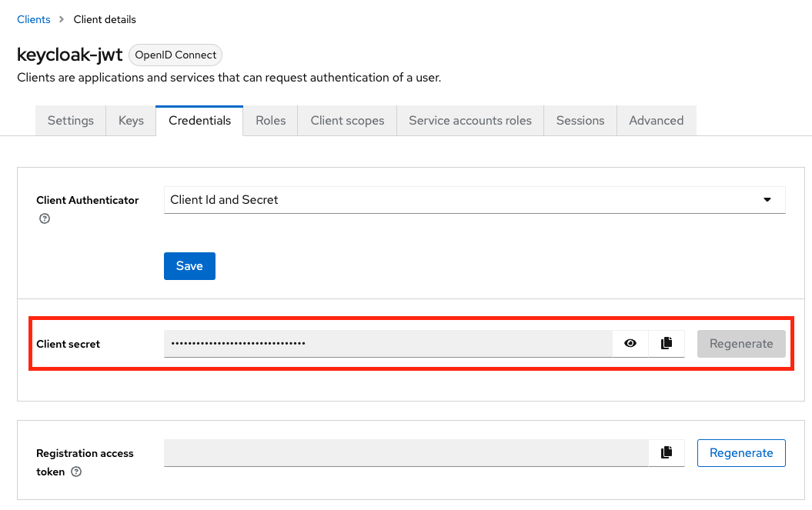Open the Client scopes tab
The height and width of the screenshot is (510, 812).
347,121
